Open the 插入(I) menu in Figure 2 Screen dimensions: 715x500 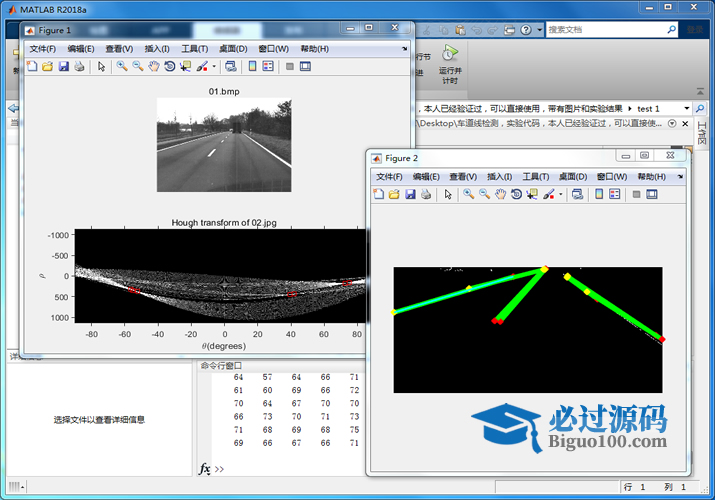[x=499, y=177]
